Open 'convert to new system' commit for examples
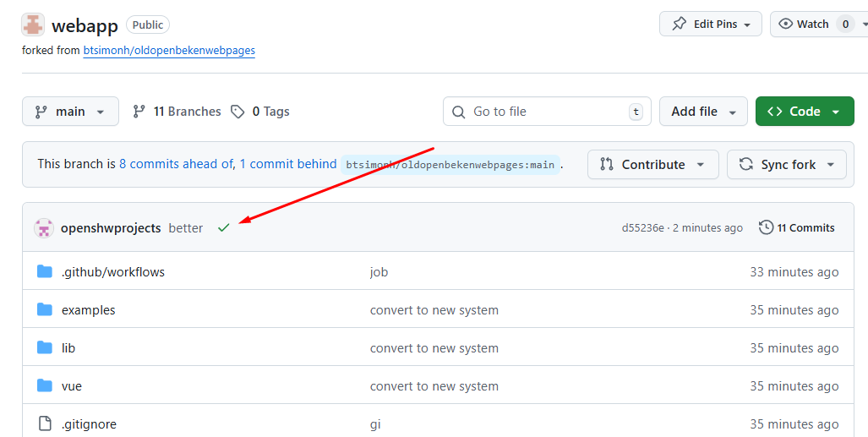Image resolution: width=868 pixels, height=437 pixels. click(x=434, y=310)
